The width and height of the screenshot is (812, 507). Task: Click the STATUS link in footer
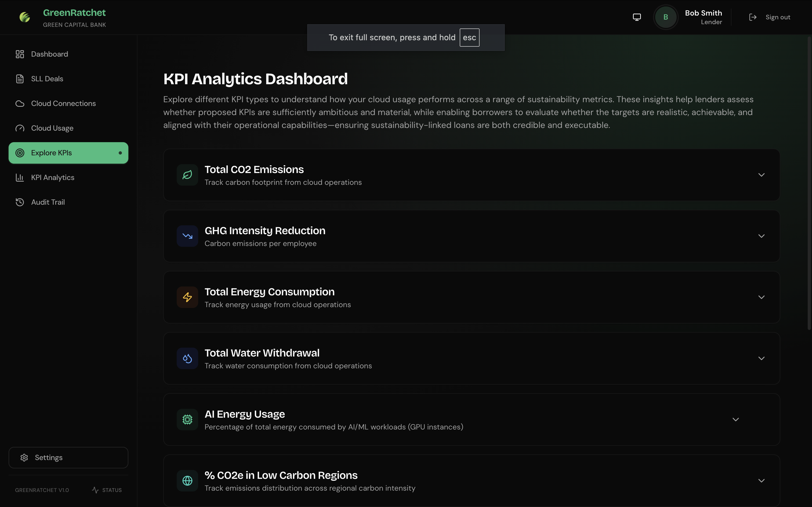107,490
